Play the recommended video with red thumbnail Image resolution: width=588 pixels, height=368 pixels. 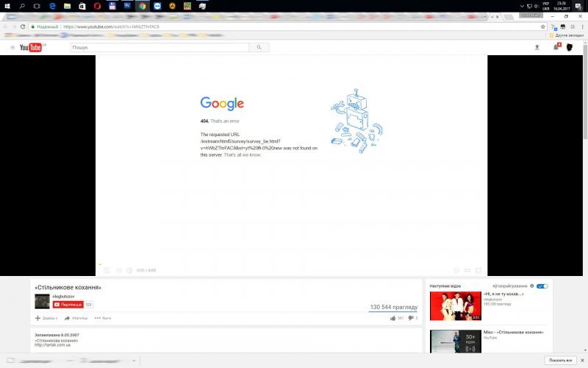pos(455,306)
